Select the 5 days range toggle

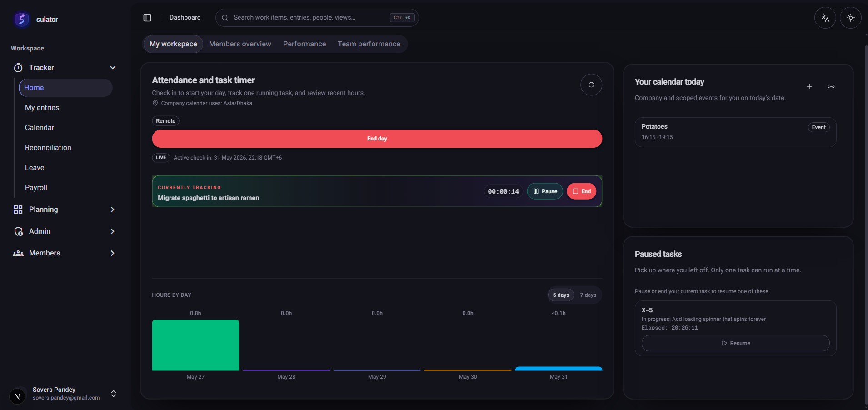(x=561, y=295)
